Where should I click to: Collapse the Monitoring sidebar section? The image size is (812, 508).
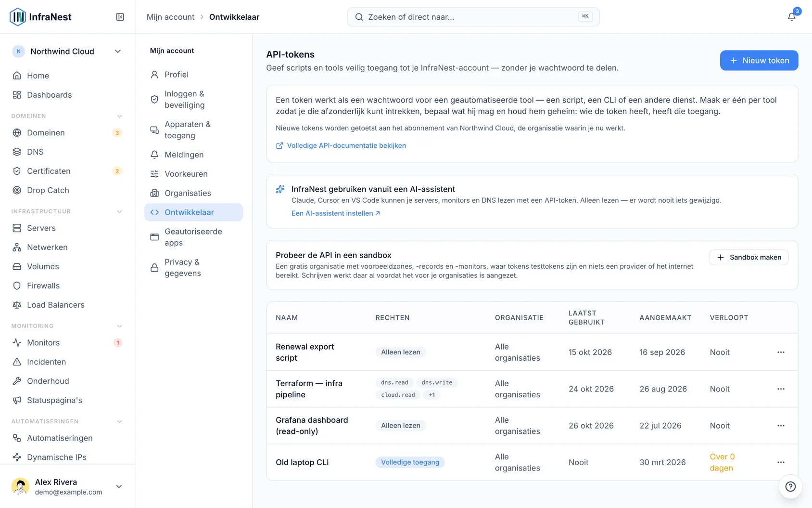coord(120,326)
